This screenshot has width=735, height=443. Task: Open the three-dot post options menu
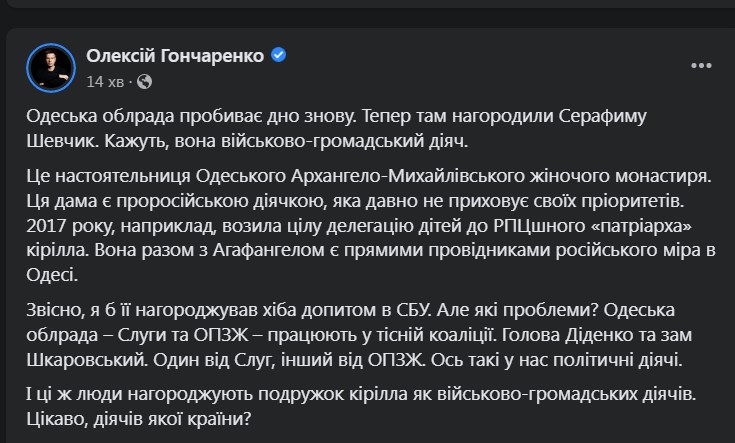point(702,66)
